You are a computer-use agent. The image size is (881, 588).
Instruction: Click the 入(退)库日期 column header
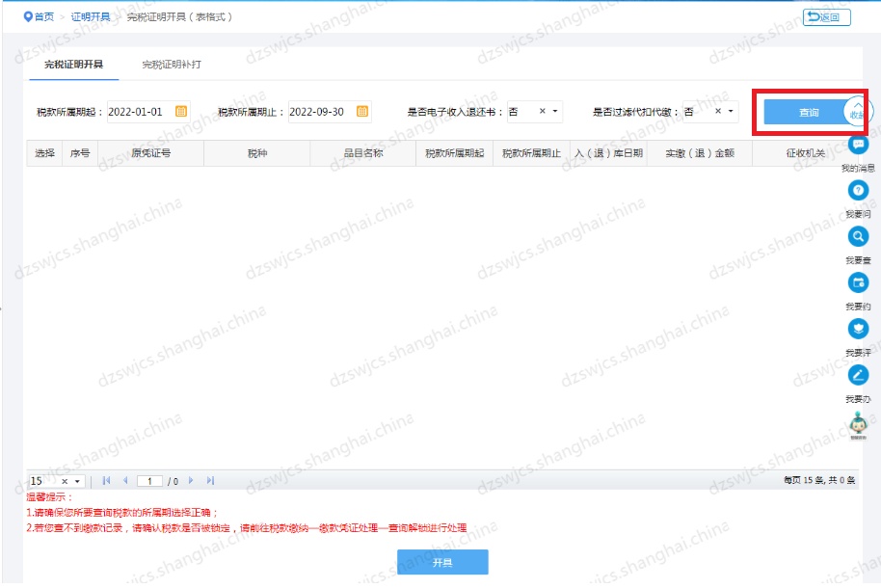[608, 153]
